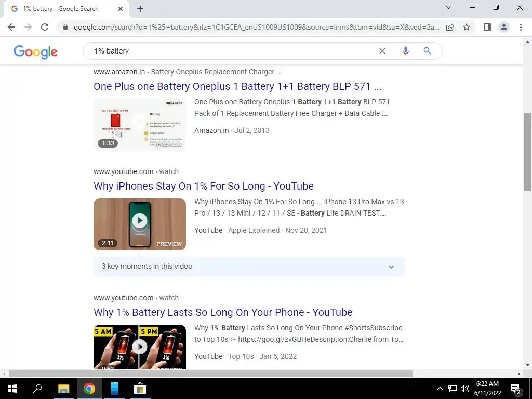
Task: Open the blue app icon on taskbar
Action: pos(115,389)
